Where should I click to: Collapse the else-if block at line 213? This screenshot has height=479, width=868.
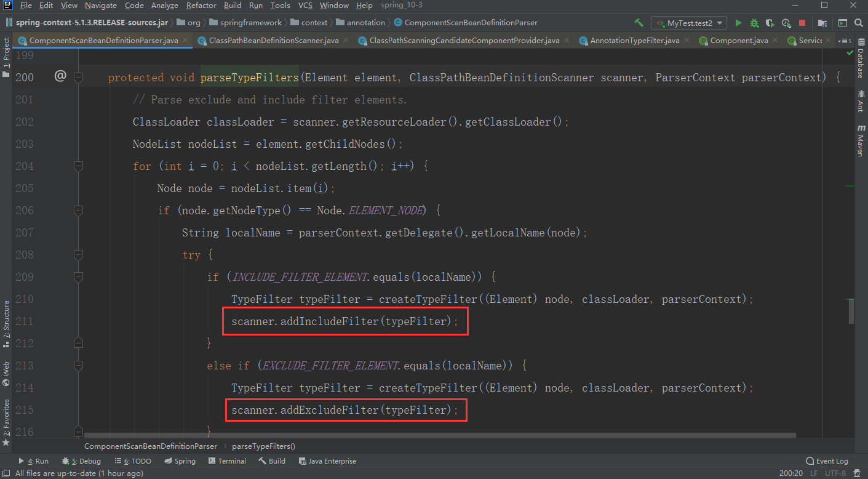pyautogui.click(x=78, y=365)
